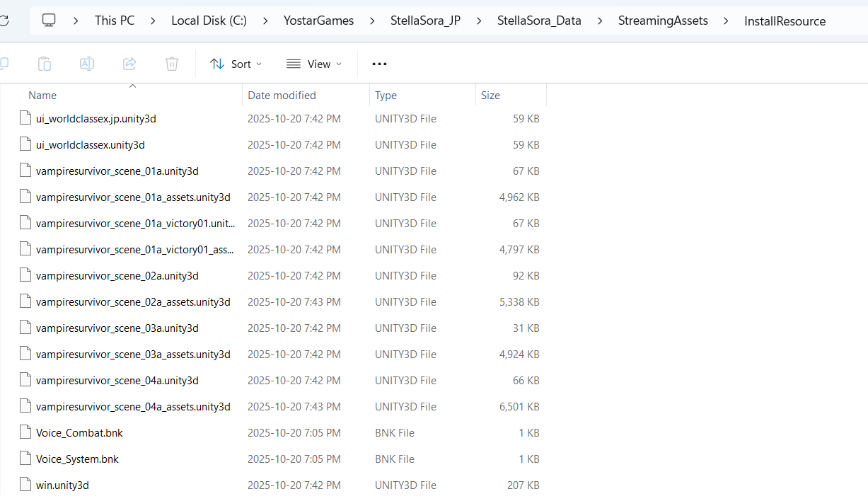Click the Delete trash icon
The image size is (868, 501).
pyautogui.click(x=172, y=64)
